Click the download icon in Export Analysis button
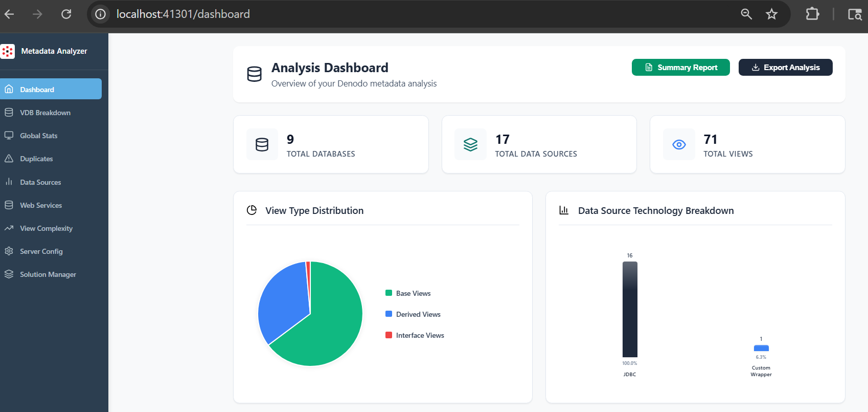 756,67
